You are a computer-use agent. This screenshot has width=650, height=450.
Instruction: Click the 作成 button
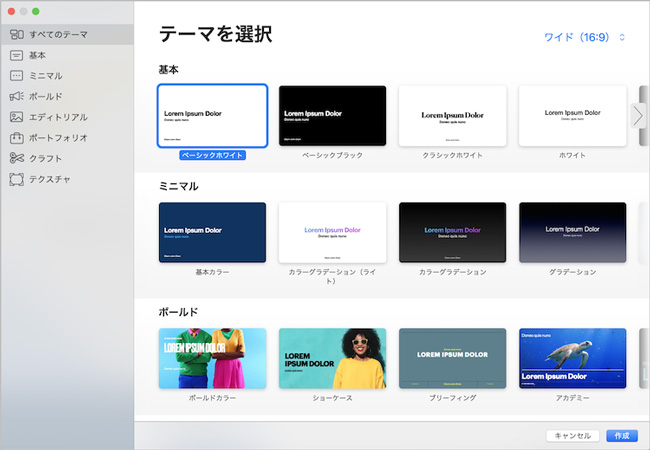pyautogui.click(x=622, y=435)
